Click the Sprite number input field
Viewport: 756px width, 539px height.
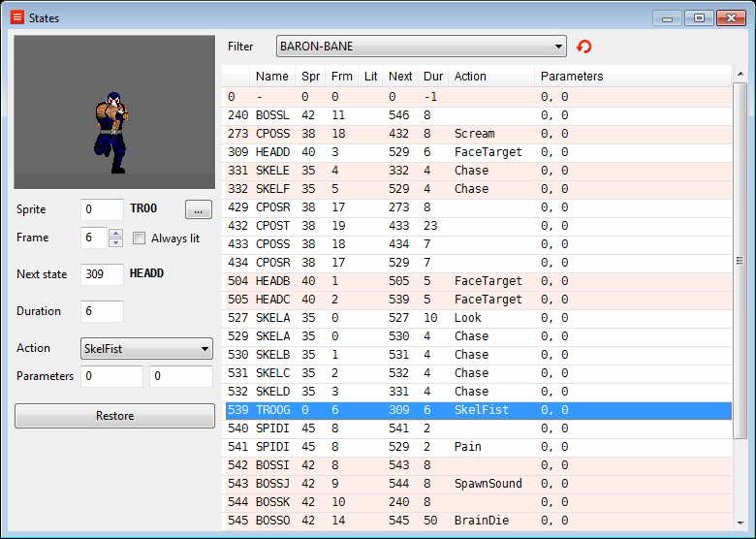coord(102,209)
